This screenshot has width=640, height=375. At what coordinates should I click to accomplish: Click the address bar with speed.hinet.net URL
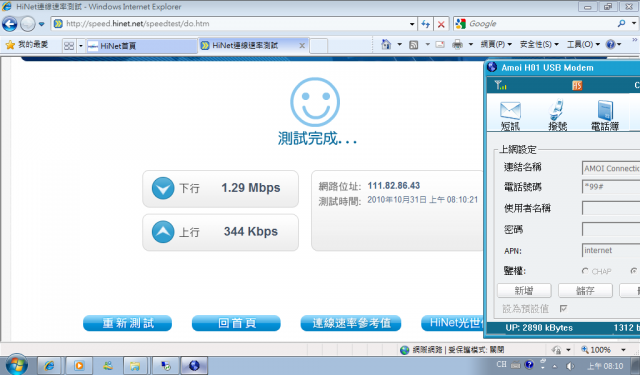[x=233, y=24]
